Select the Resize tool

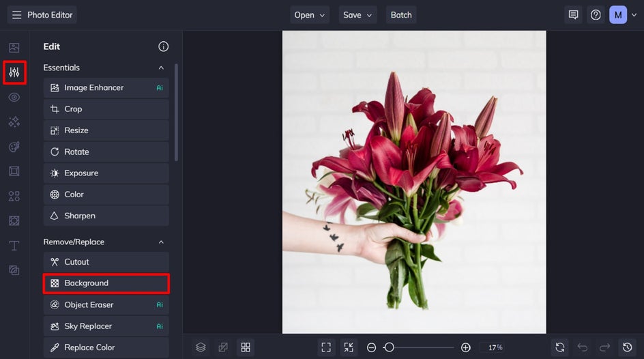point(106,130)
